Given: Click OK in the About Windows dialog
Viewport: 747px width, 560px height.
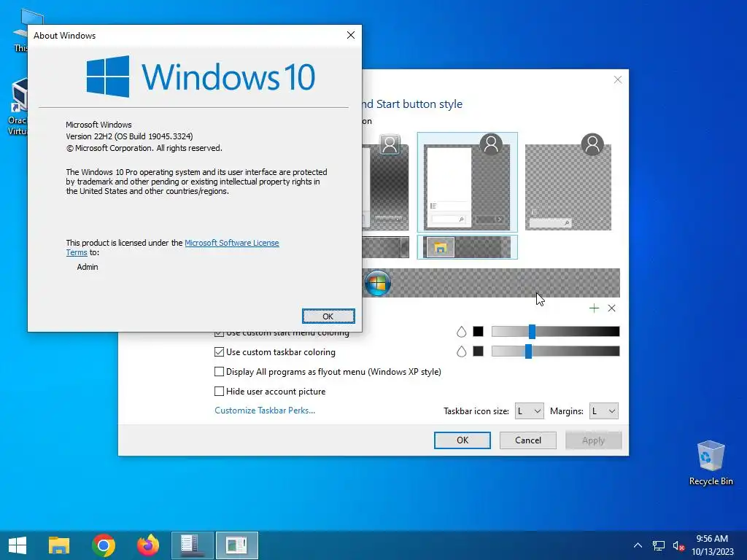Looking at the screenshot, I should 328,316.
